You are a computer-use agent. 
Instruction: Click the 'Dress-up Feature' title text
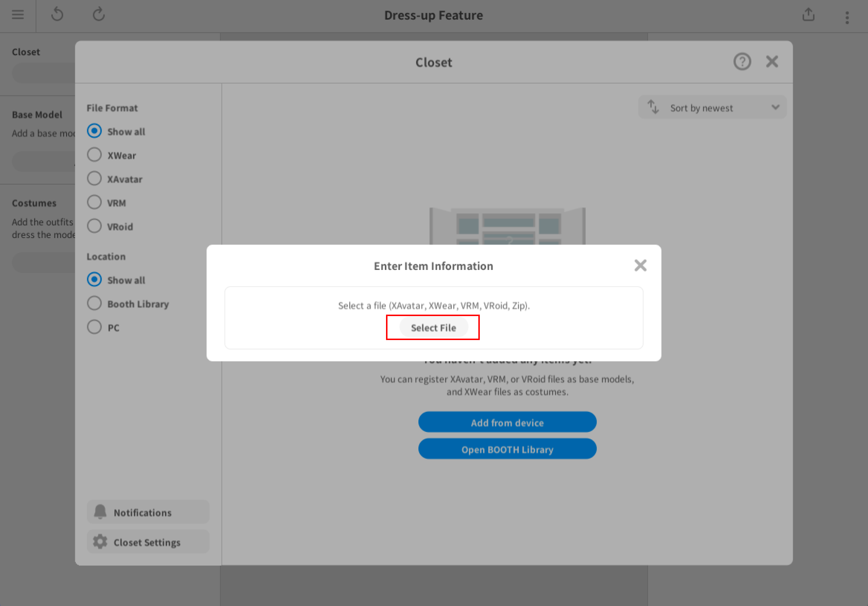[434, 15]
